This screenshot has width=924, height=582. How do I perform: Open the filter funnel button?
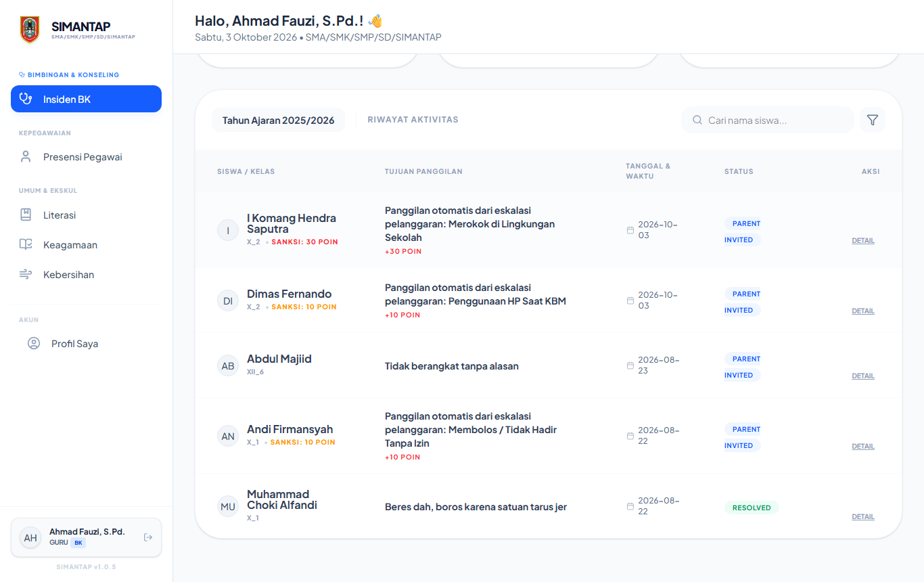tap(873, 120)
